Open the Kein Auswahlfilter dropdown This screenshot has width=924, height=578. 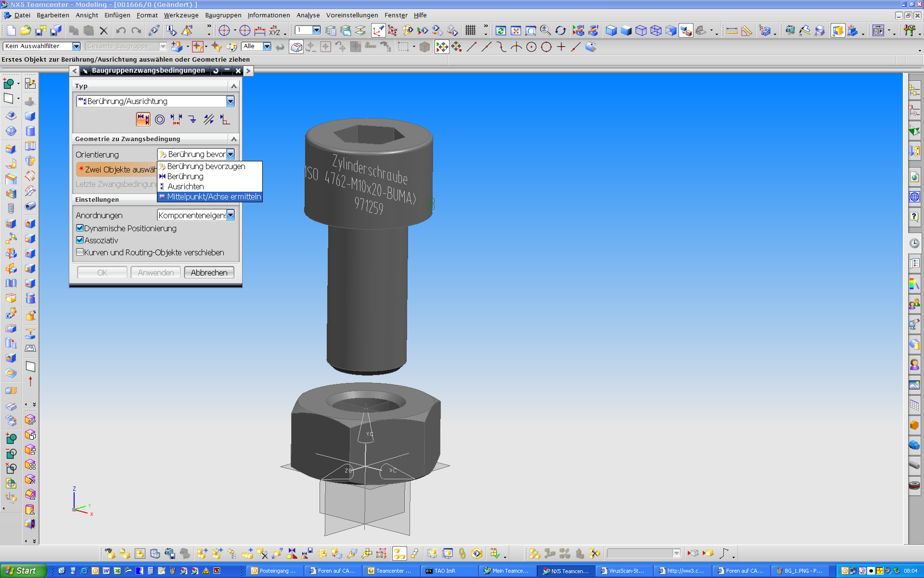(x=76, y=46)
